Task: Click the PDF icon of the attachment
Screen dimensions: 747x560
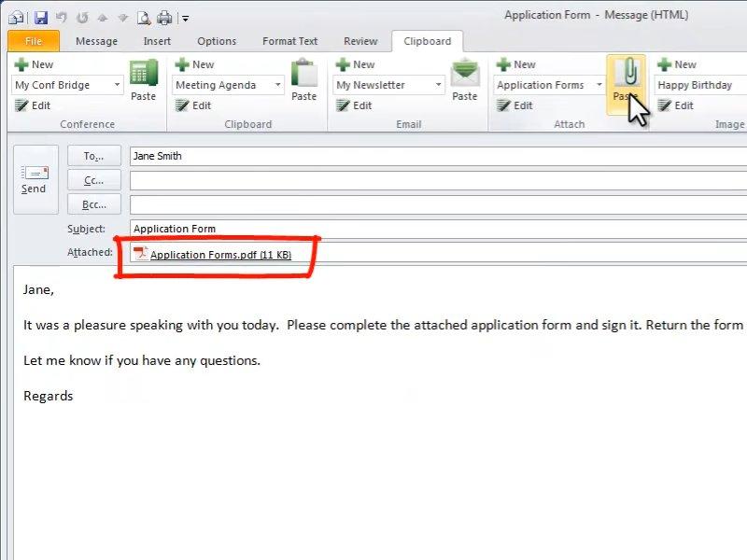Action: pos(141,253)
